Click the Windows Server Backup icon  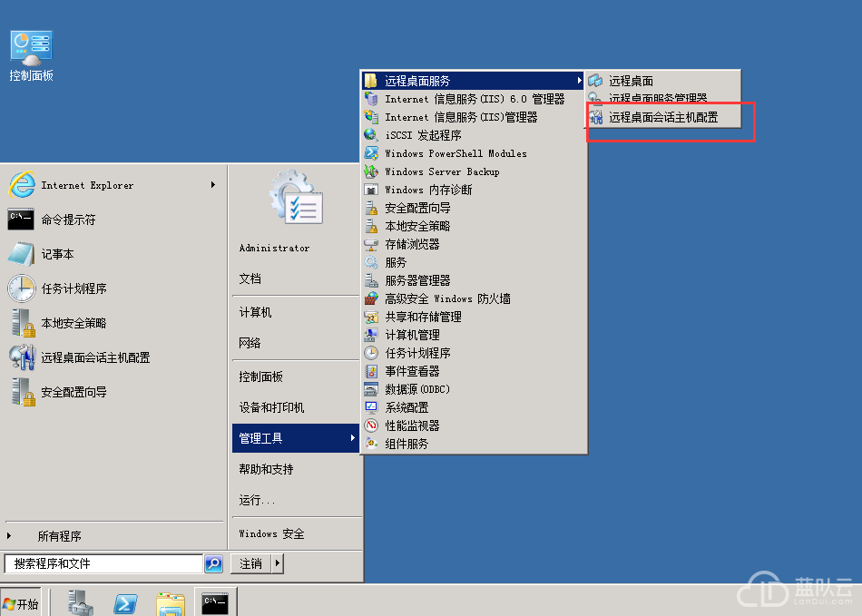[x=371, y=171]
